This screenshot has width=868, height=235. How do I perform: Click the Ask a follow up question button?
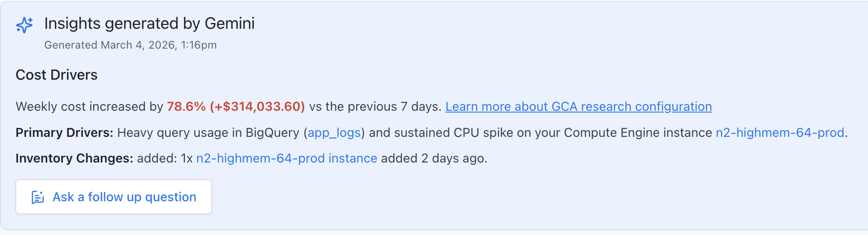click(113, 197)
